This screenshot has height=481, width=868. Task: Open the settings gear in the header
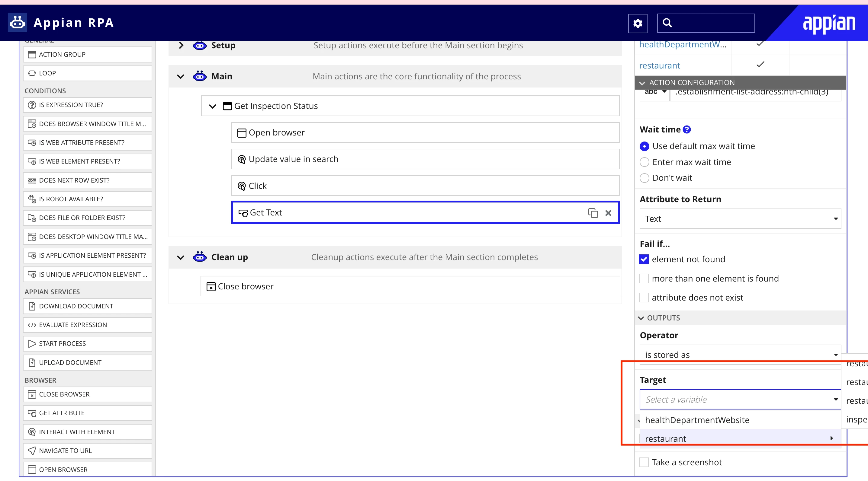point(638,23)
